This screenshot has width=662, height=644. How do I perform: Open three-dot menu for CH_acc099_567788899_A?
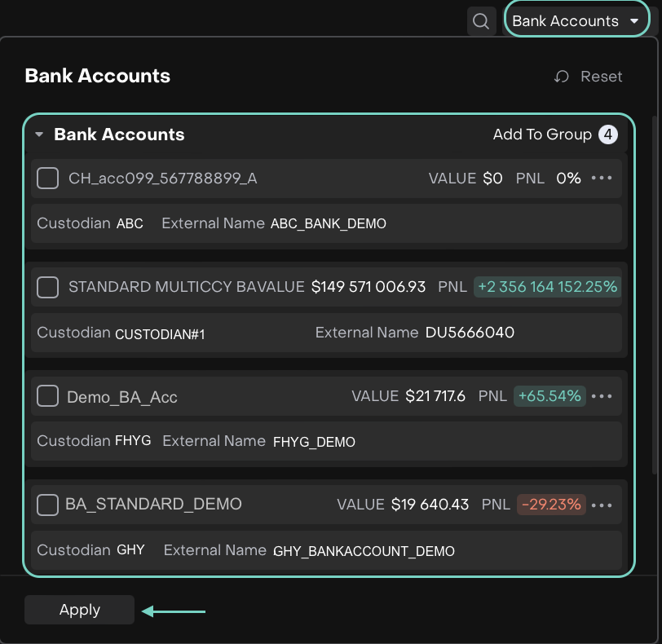click(602, 178)
